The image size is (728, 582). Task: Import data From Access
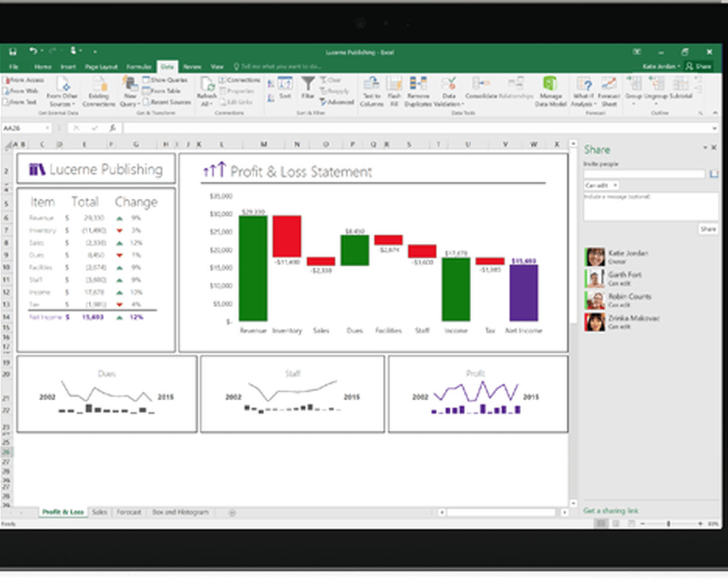(x=24, y=80)
